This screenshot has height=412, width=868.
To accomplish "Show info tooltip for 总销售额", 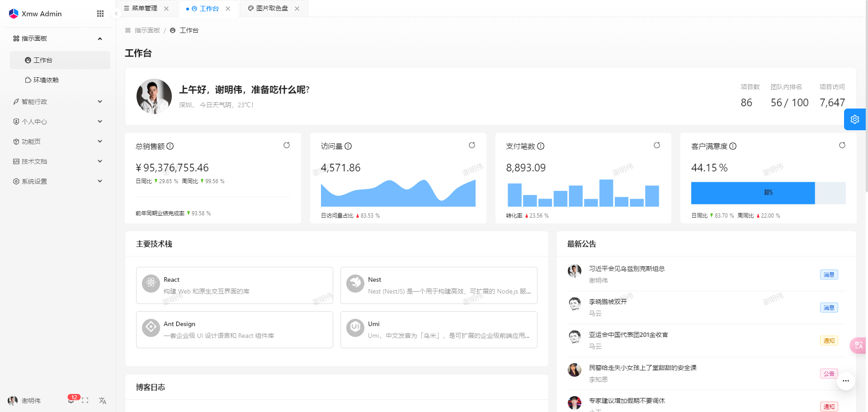I will coord(170,146).
